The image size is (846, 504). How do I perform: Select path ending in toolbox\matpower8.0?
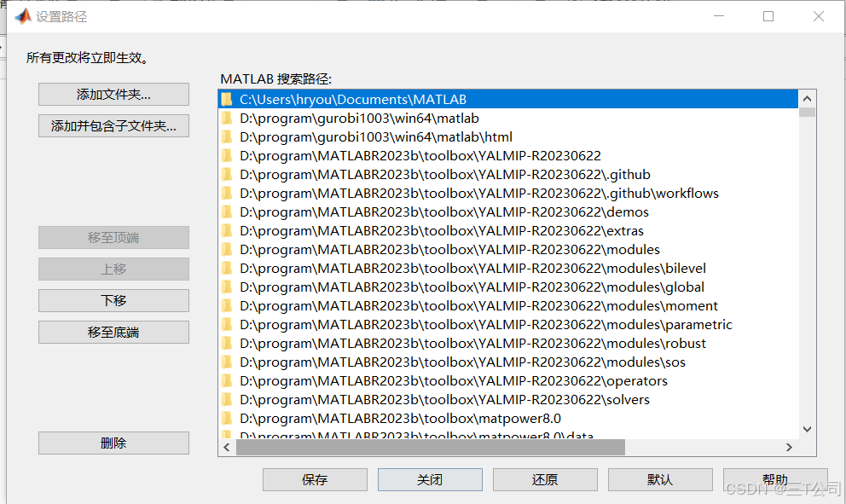[508, 418]
